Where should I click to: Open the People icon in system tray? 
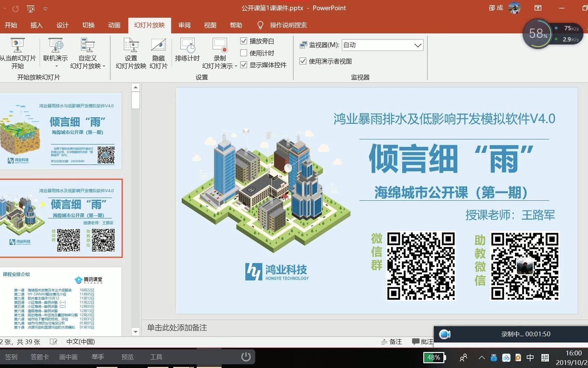point(463,357)
